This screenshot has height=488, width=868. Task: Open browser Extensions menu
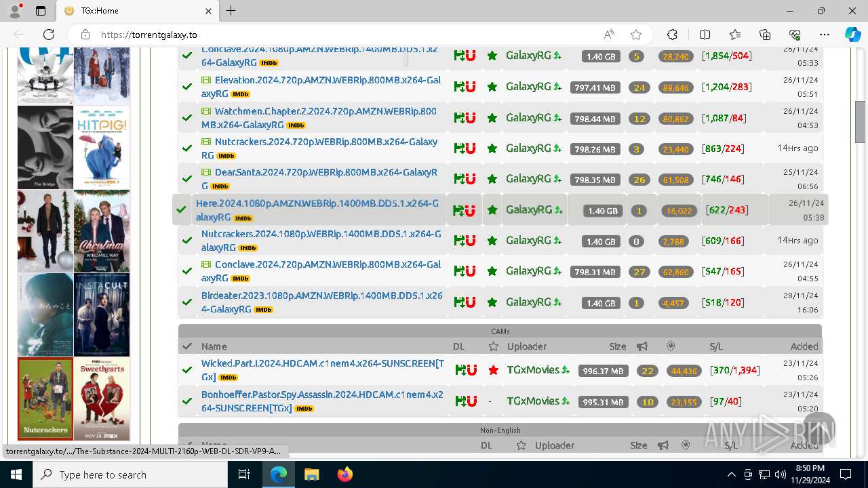click(x=672, y=35)
